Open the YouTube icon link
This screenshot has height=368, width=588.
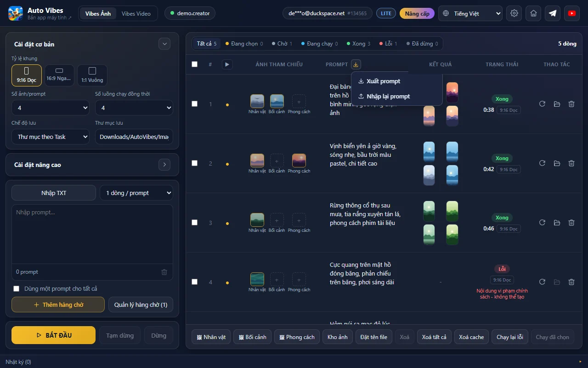(x=572, y=13)
